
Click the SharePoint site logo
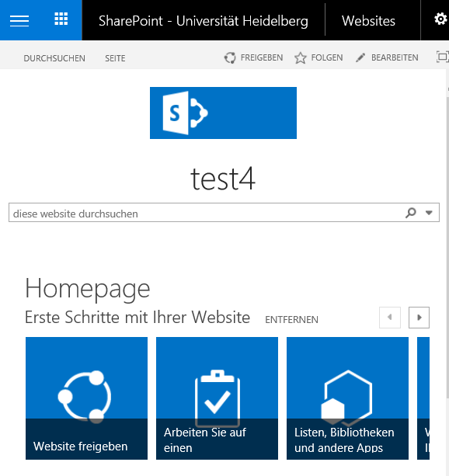pyautogui.click(x=223, y=113)
